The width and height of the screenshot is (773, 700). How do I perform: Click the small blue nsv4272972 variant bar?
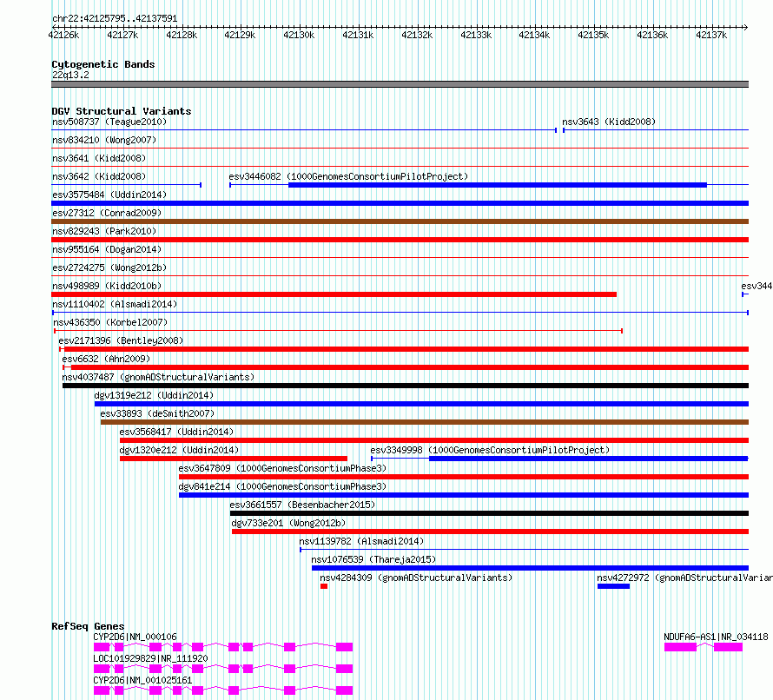(614, 586)
